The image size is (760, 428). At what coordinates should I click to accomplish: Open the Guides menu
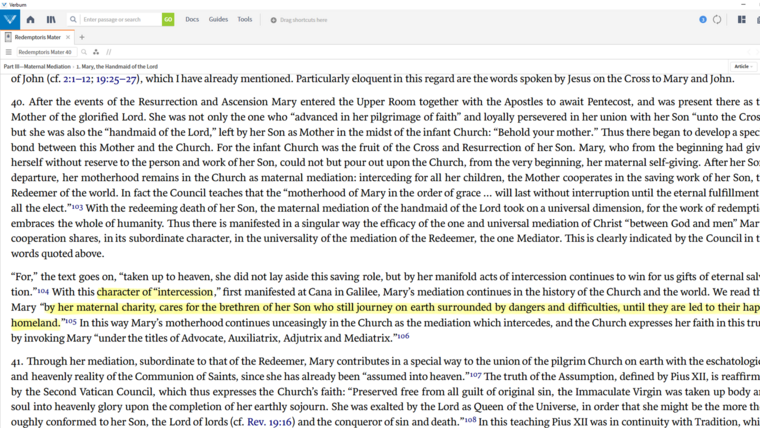[x=218, y=19]
